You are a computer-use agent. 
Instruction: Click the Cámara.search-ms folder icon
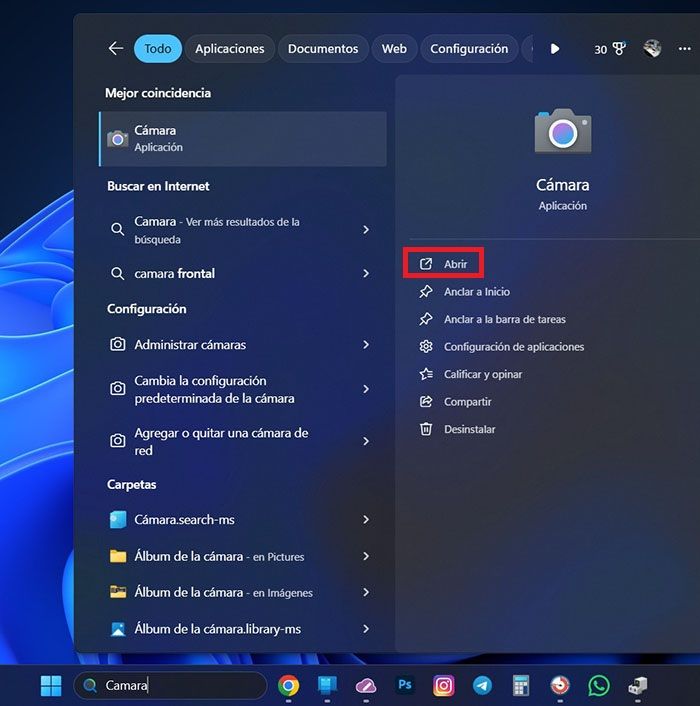click(x=118, y=520)
